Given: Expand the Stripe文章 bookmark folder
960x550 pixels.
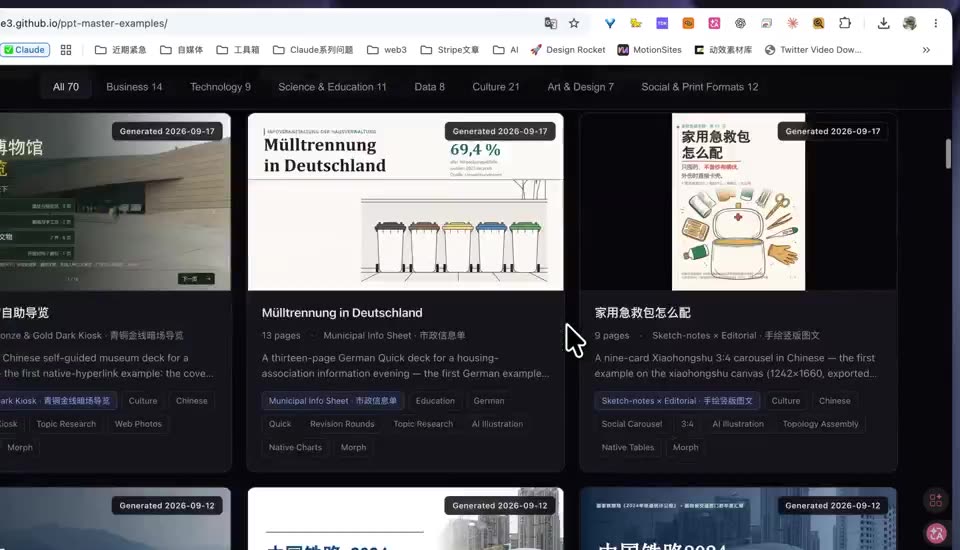Looking at the screenshot, I should [449, 50].
